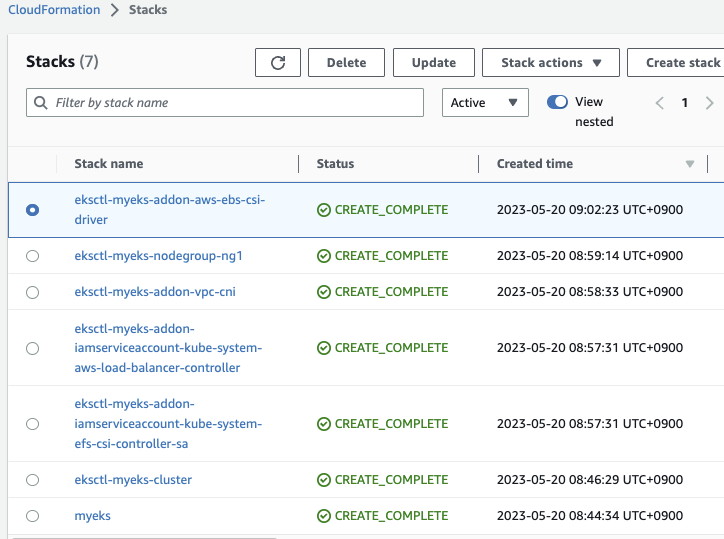This screenshot has width=724, height=539.
Task: Open the Create stack dropdown button
Action: pyautogui.click(x=676, y=62)
